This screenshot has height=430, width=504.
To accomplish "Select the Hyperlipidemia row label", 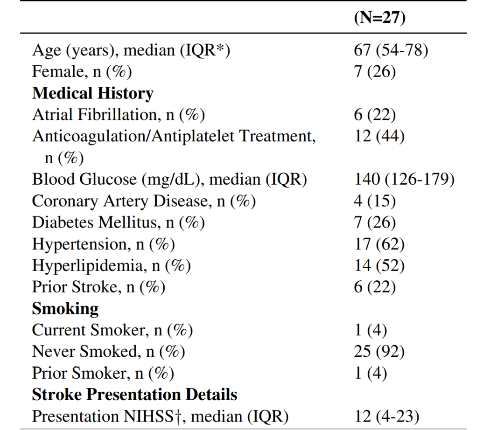I will click(111, 265).
